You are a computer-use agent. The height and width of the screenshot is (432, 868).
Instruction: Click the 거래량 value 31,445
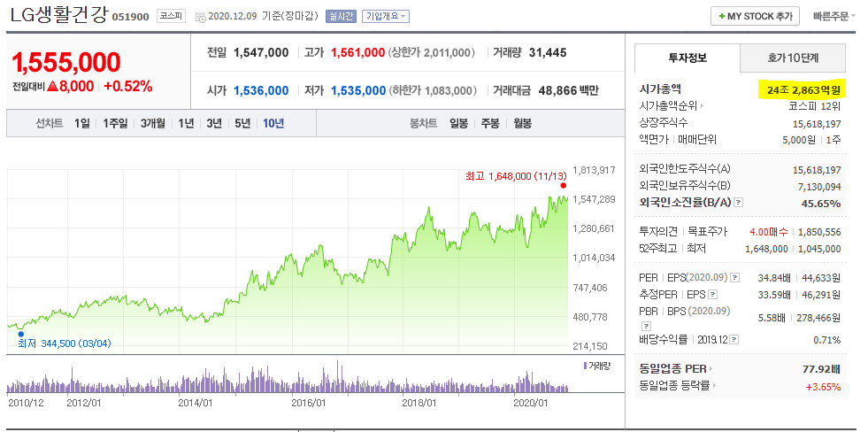click(548, 52)
